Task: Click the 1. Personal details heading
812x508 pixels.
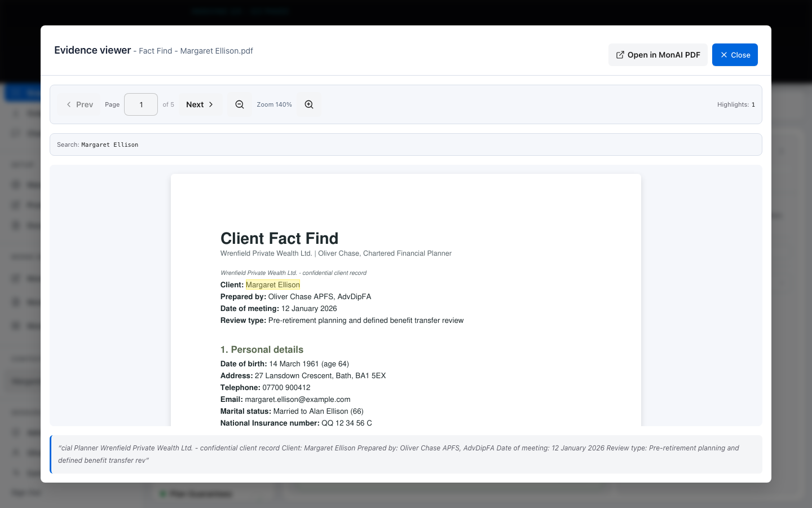Action: click(x=262, y=349)
